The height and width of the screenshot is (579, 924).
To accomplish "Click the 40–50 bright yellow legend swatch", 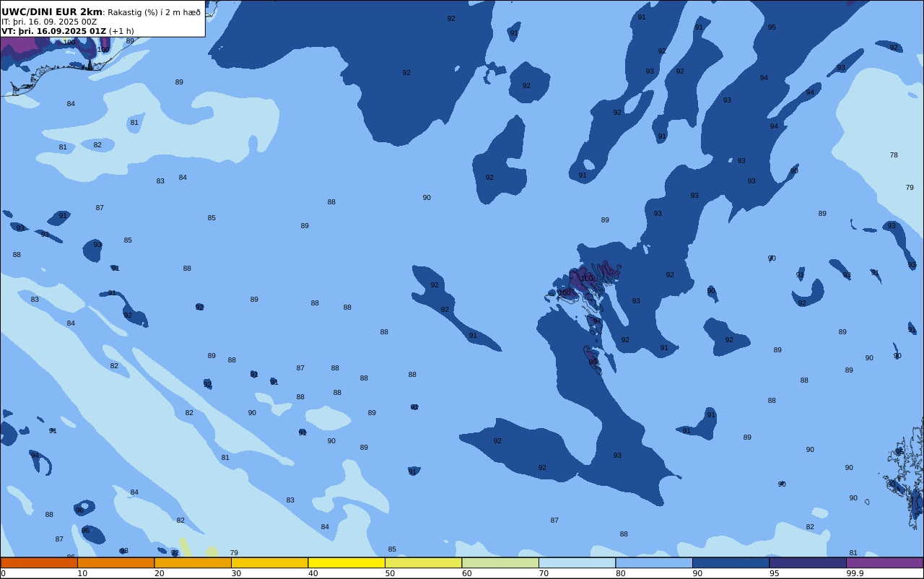I will [346, 562].
